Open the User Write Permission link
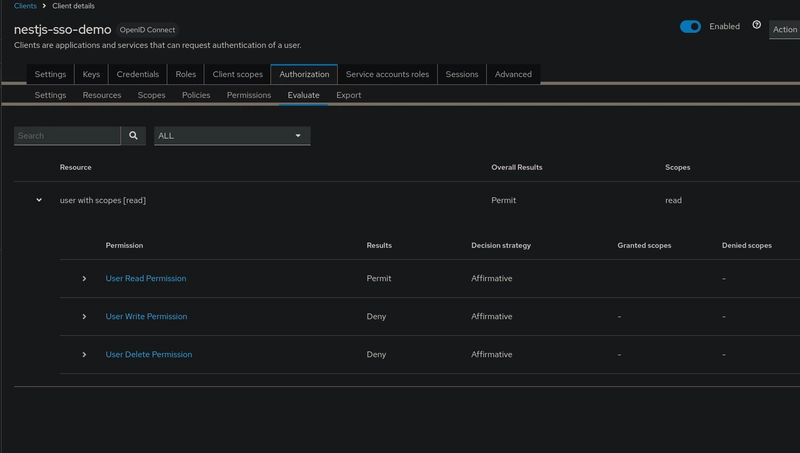Image resolution: width=800 pixels, height=453 pixels. pos(146,316)
